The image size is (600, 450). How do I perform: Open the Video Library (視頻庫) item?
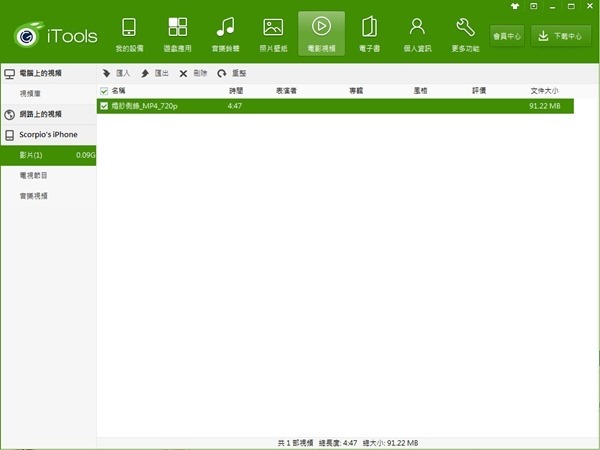point(48,93)
